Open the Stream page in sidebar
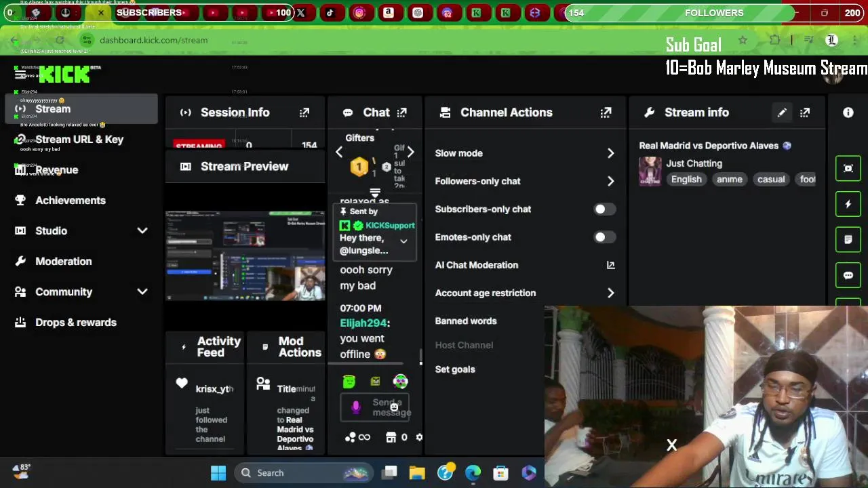868x488 pixels. (x=81, y=108)
